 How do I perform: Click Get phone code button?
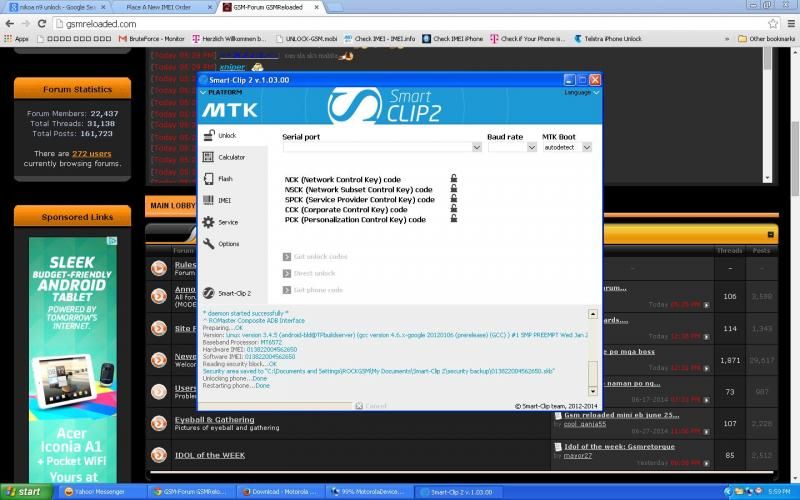tap(313, 290)
